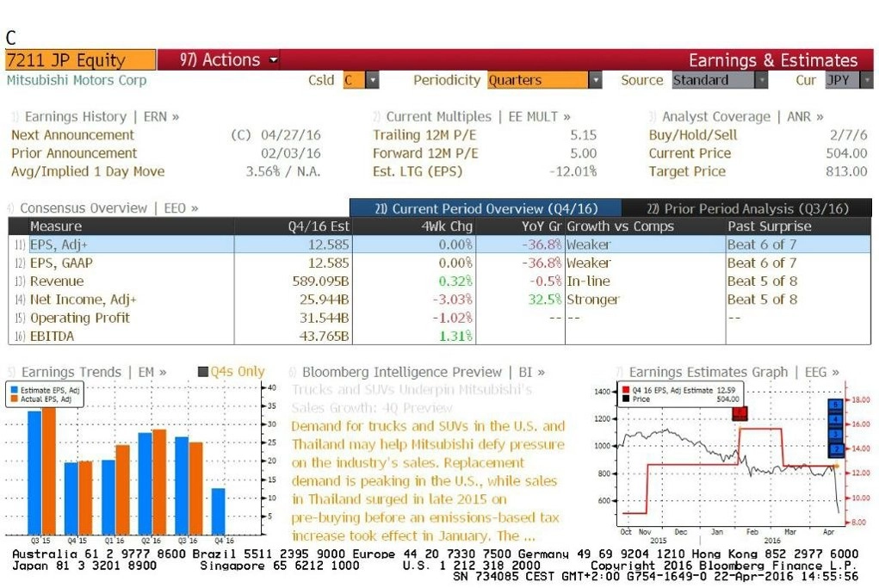
Task: Click blue Estimate EPS, Adj legend swatch
Action: pos(14,390)
